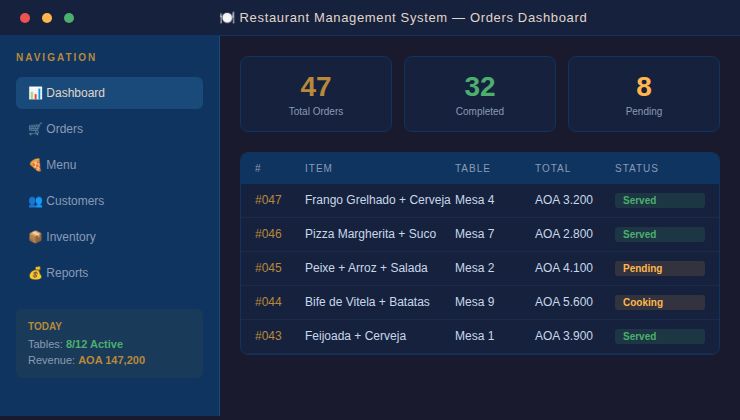The height and width of the screenshot is (420, 740).
Task: Click the NAVIGATION sidebar heading
Action: coord(56,58)
